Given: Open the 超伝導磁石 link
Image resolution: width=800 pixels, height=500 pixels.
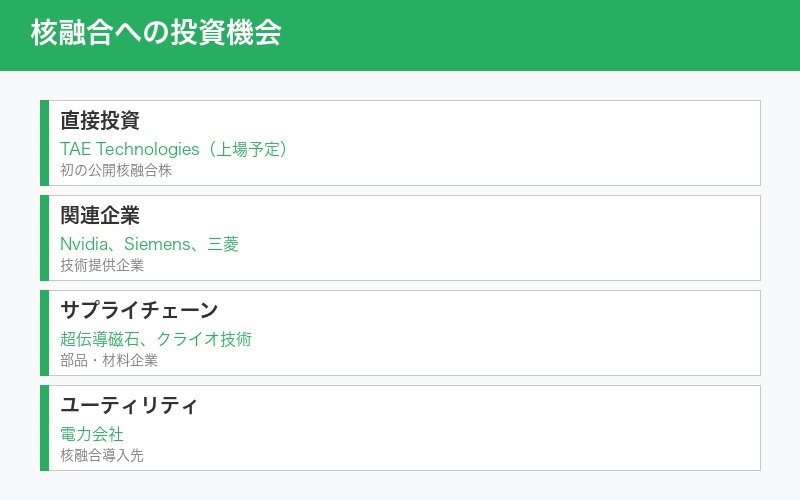Looking at the screenshot, I should pyautogui.click(x=100, y=339).
